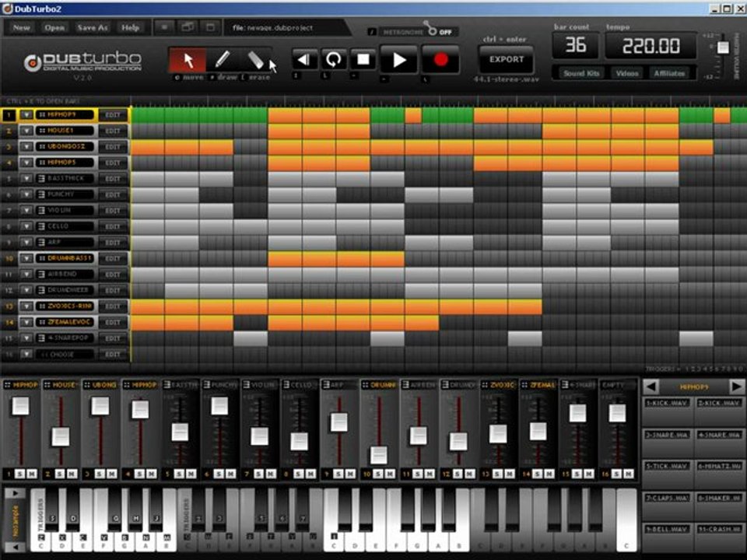Expand the dropdown arrow on BASSTHICK track
This screenshot has width=747, height=560.
[x=26, y=179]
